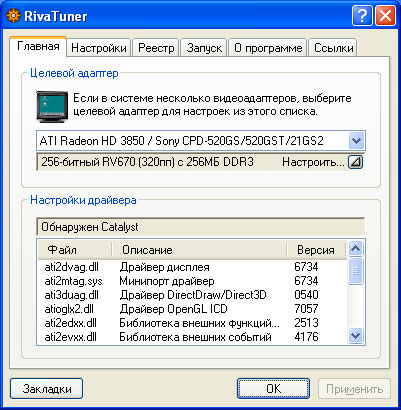Click the Библиотека внешних функций description

[x=200, y=323]
